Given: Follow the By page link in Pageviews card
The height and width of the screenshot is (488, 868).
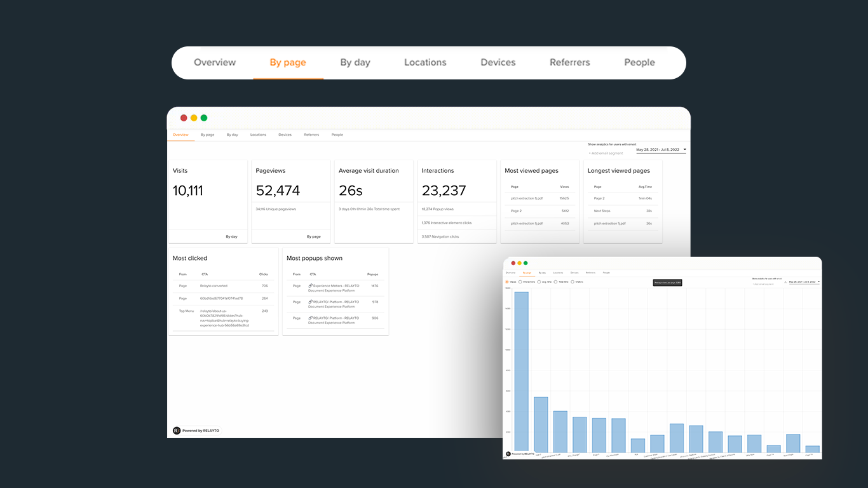Looking at the screenshot, I should tap(314, 236).
